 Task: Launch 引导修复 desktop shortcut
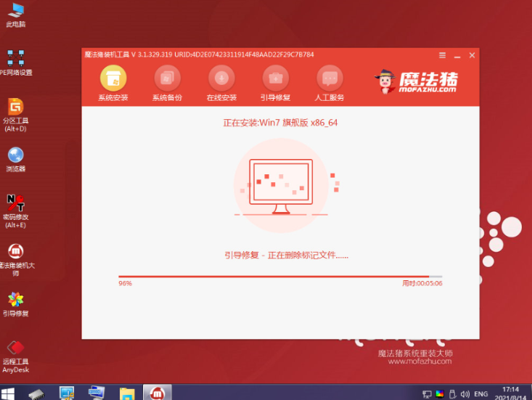(15, 299)
